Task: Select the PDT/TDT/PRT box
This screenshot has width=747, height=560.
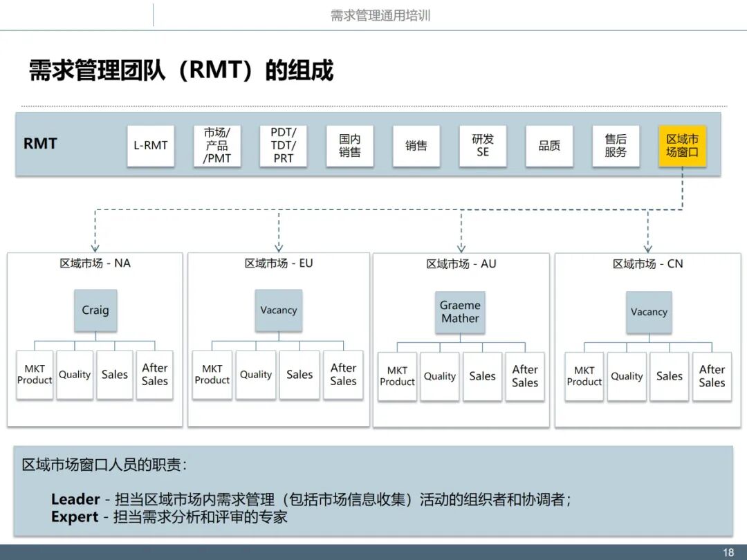Action: click(x=283, y=146)
